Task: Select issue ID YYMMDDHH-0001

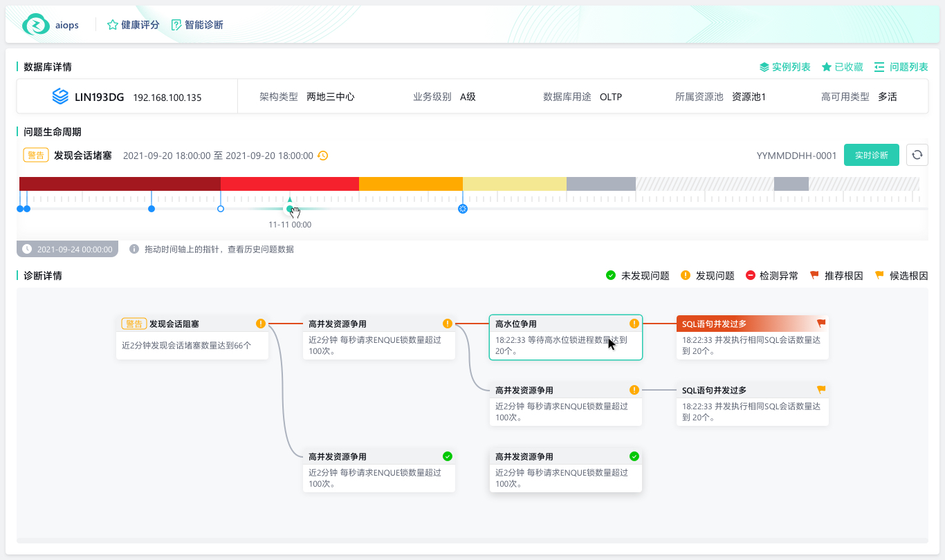Action: tap(797, 156)
